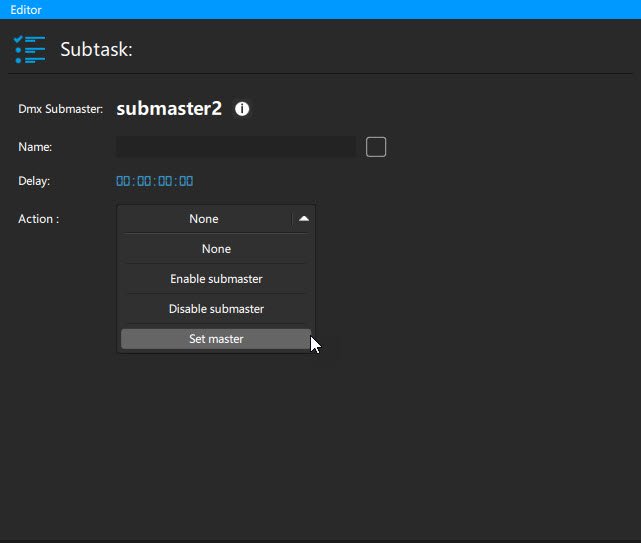Click the selected None value in the Action combo box

[x=204, y=219]
